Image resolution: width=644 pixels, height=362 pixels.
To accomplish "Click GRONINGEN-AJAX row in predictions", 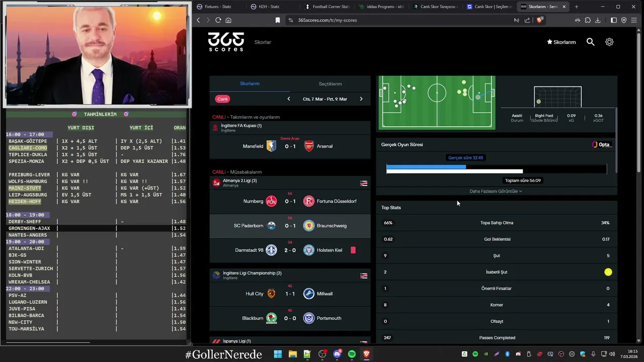I will pos(96,228).
